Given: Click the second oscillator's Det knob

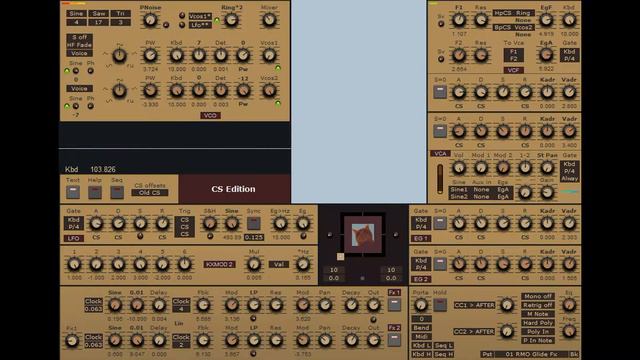Looking at the screenshot, I should tap(221, 91).
